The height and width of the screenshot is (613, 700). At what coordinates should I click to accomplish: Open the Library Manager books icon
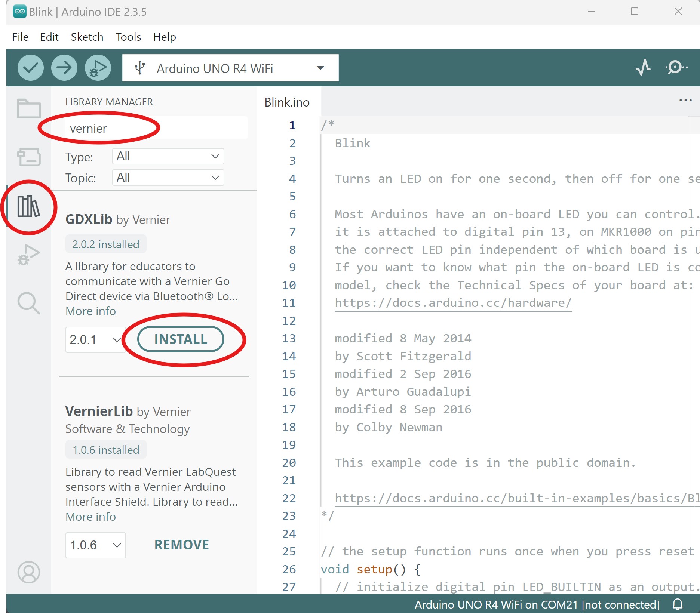(28, 206)
